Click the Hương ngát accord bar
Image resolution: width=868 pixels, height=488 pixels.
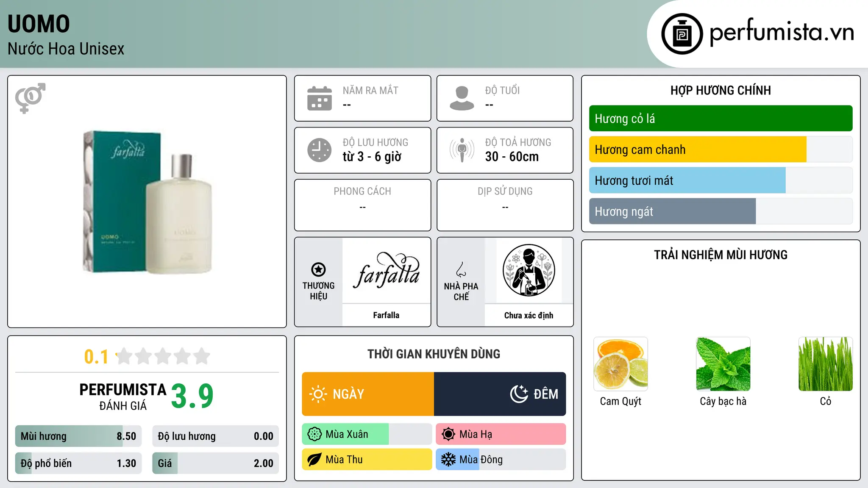pos(721,211)
